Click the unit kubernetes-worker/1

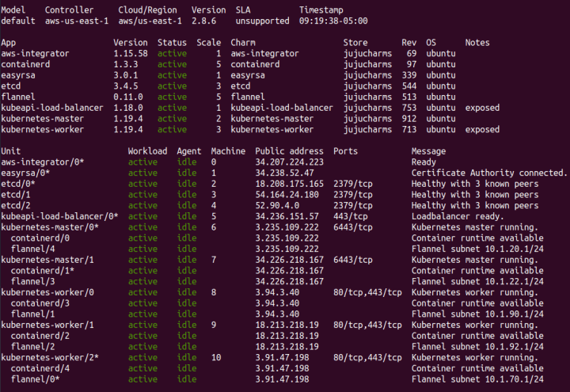(x=47, y=325)
